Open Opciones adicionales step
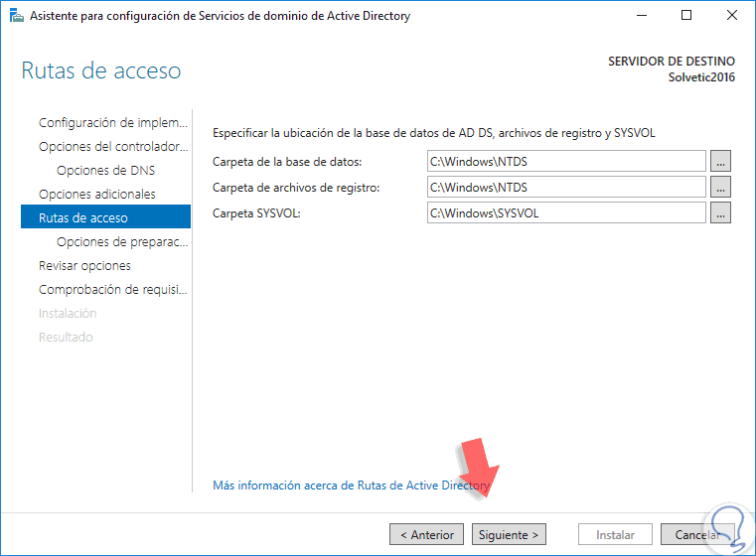Image resolution: width=756 pixels, height=556 pixels. (x=97, y=195)
